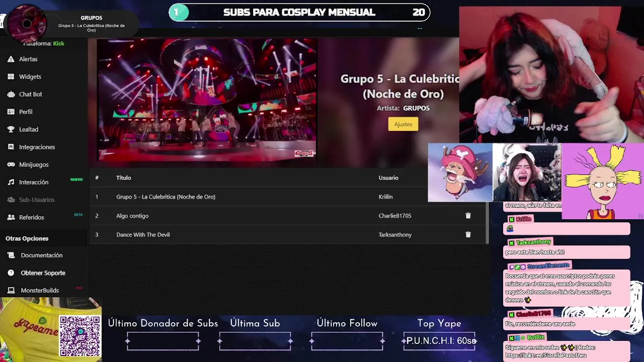This screenshot has height=362, width=644.
Task: Click the spinning album disc at top left
Action: coord(27,23)
